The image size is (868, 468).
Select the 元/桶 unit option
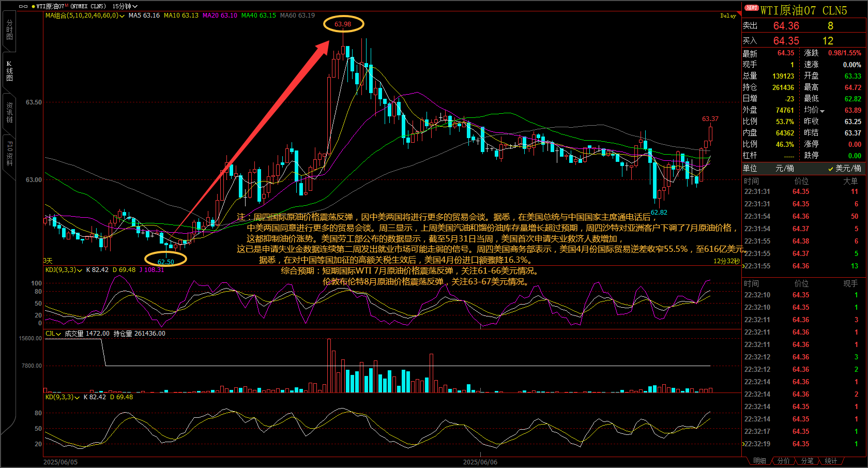click(x=785, y=169)
